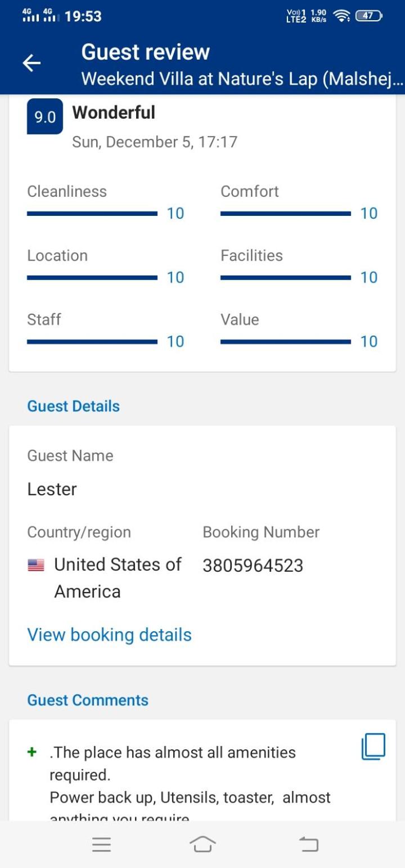Tap the Android home navigation button
This screenshot has height=868, width=405.
tap(202, 844)
